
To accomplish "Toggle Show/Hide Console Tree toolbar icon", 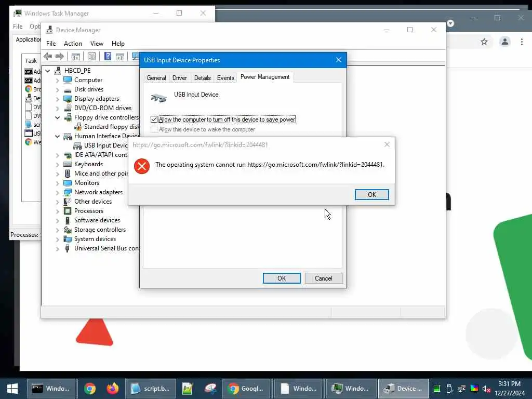I will (76, 56).
